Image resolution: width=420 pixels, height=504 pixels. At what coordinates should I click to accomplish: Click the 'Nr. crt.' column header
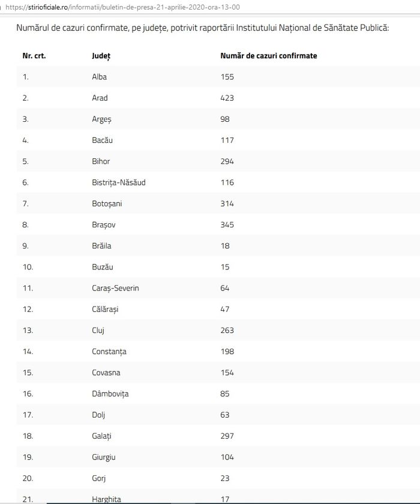click(x=34, y=56)
